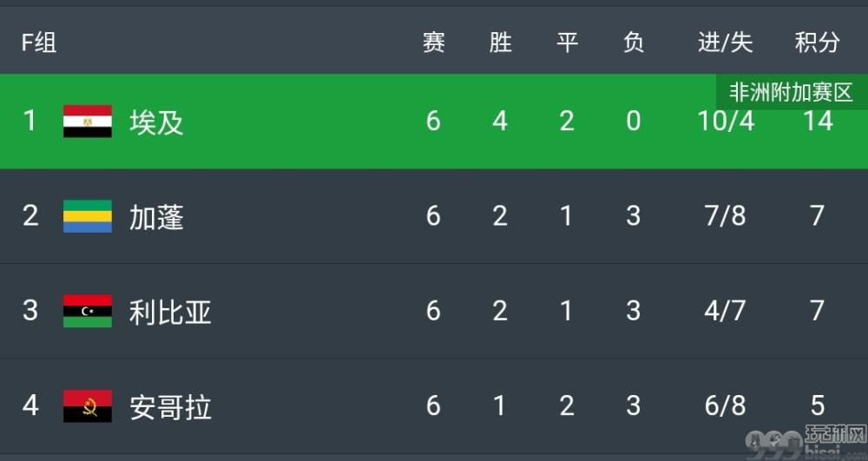Click the 非洲附加赛区 badge

click(791, 92)
